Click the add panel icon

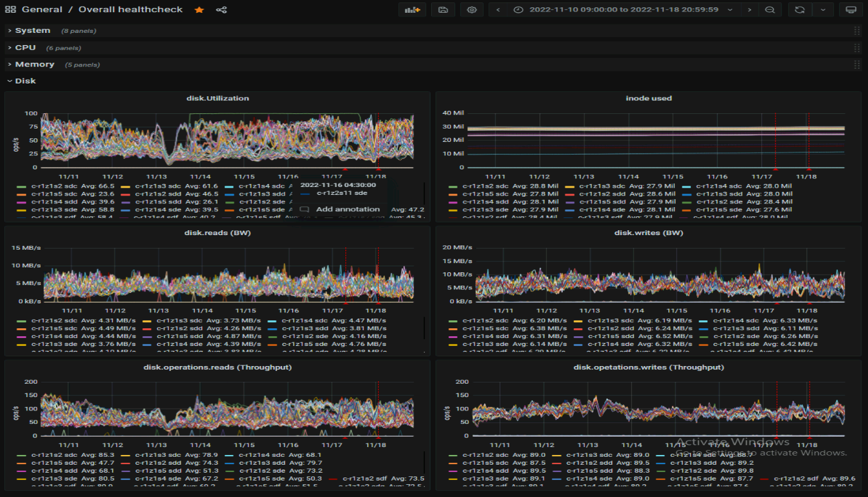(x=412, y=10)
